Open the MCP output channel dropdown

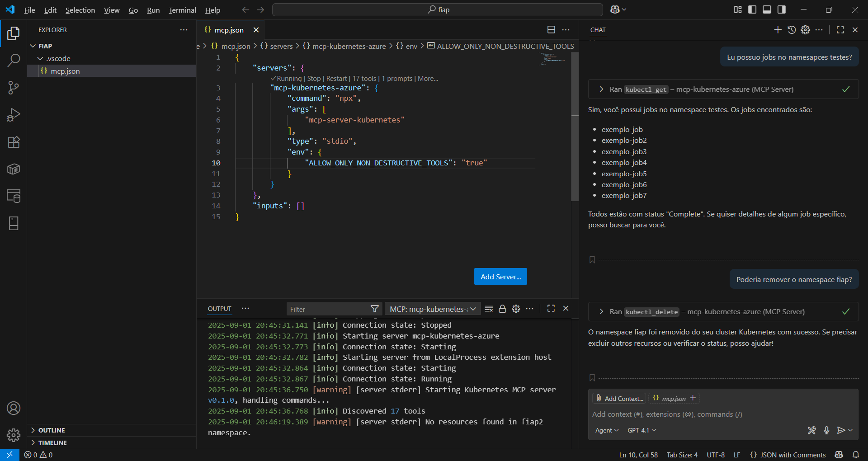[x=432, y=309]
